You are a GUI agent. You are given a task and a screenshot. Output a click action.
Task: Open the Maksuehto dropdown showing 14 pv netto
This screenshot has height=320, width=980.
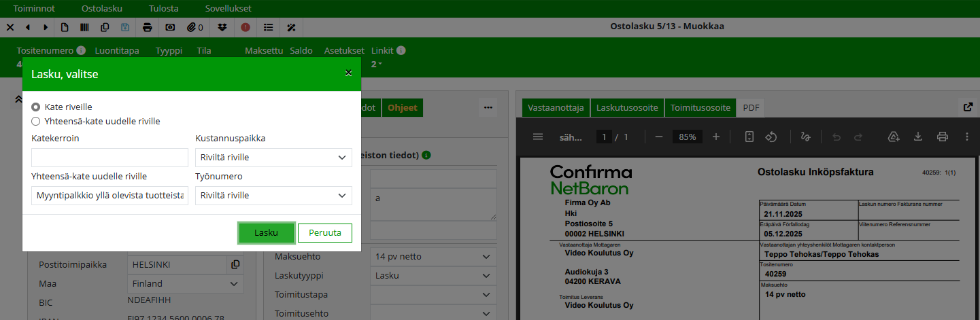coord(433,257)
